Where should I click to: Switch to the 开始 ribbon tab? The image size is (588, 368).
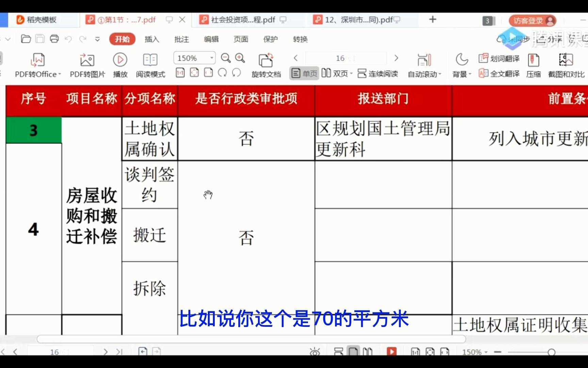tap(122, 39)
